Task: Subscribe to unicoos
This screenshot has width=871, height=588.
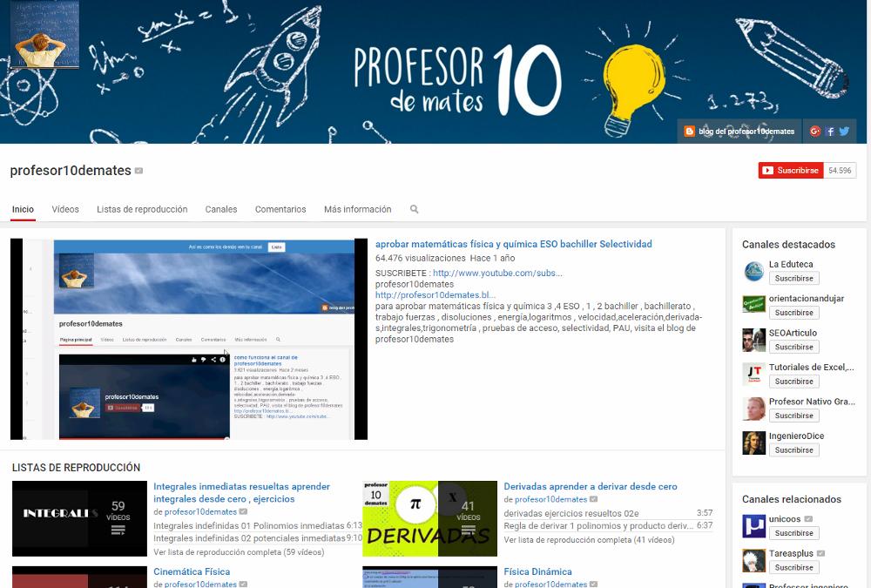Action: (x=793, y=533)
